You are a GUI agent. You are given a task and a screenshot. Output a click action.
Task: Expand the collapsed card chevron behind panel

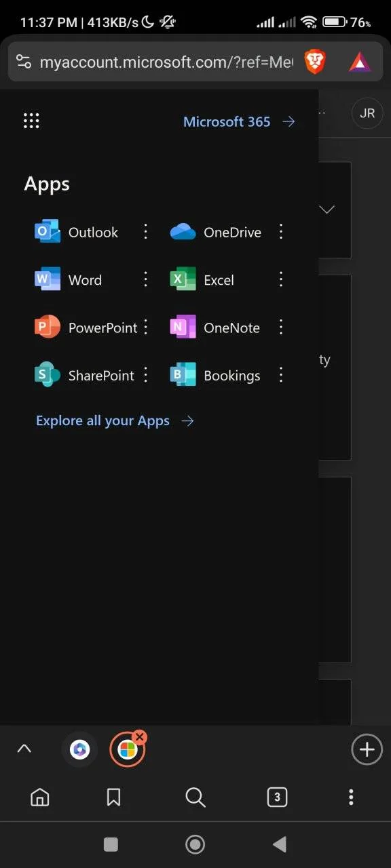[x=327, y=210]
